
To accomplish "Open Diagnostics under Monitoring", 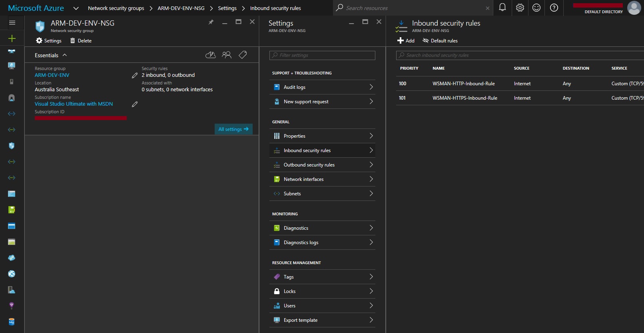I will pos(322,228).
